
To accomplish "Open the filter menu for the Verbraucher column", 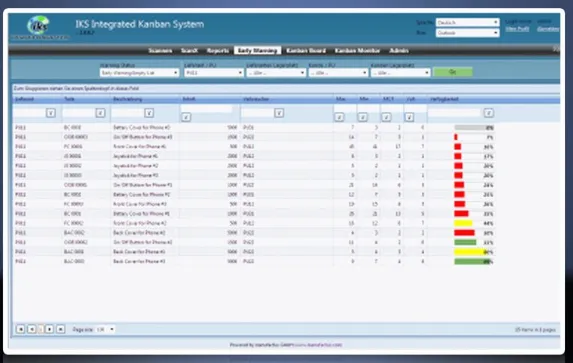I will tap(279, 113).
